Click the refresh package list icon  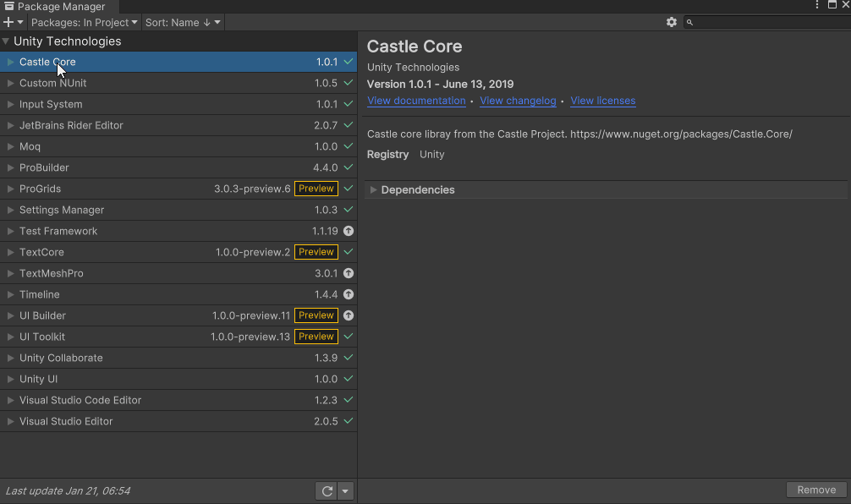[327, 490]
